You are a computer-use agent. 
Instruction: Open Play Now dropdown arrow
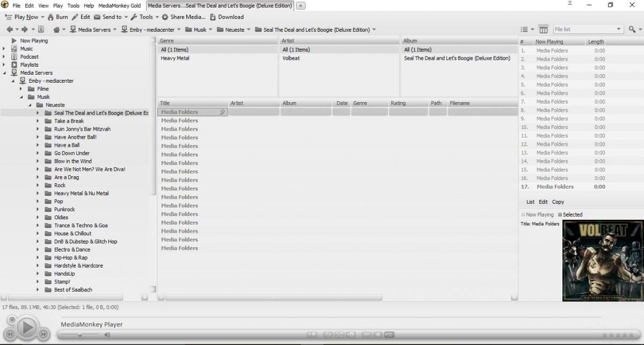tap(42, 17)
